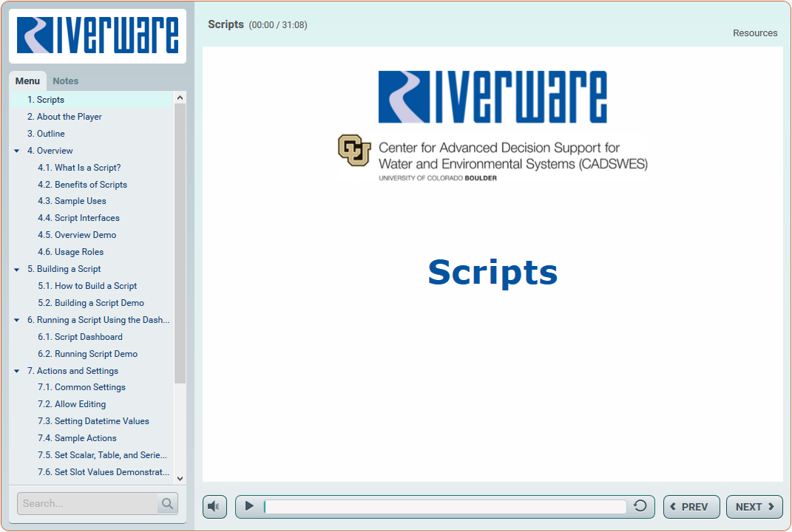Click inside the Search input field
This screenshot has height=532, width=792.
[88, 503]
